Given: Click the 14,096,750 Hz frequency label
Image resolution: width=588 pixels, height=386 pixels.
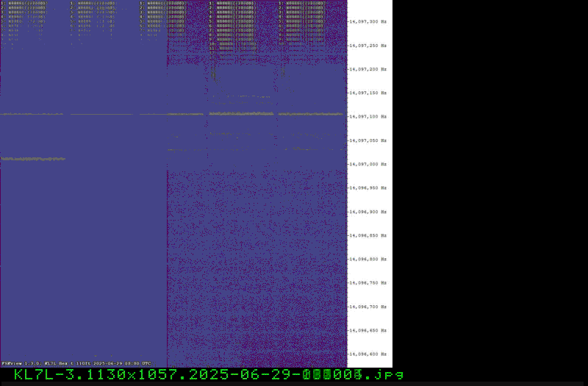Looking at the screenshot, I should tap(368, 283).
